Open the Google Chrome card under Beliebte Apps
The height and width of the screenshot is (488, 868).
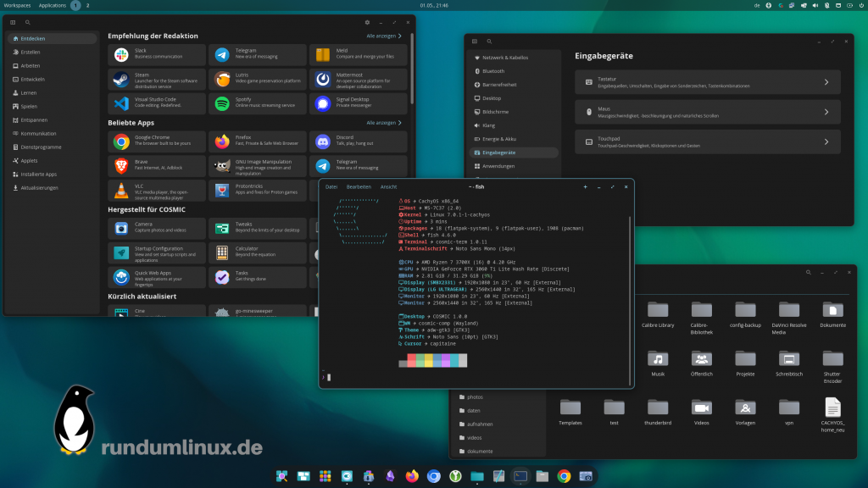pyautogui.click(x=157, y=141)
